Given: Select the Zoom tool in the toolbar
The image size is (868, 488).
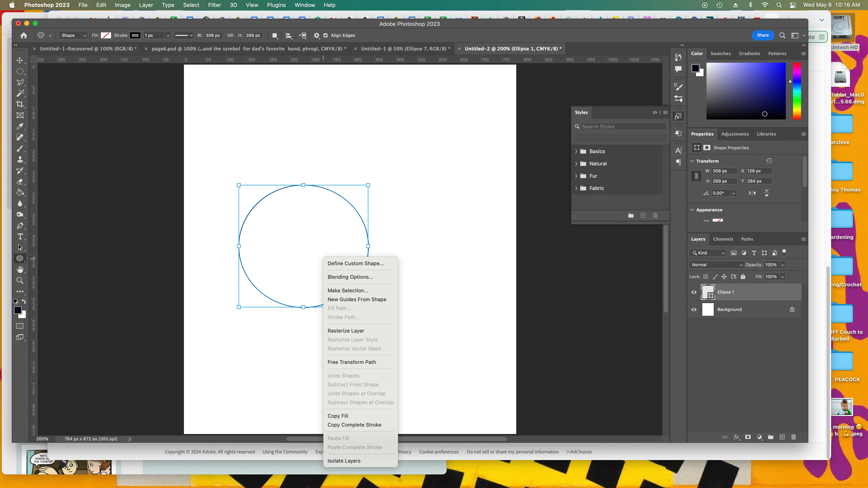Looking at the screenshot, I should coord(20,281).
